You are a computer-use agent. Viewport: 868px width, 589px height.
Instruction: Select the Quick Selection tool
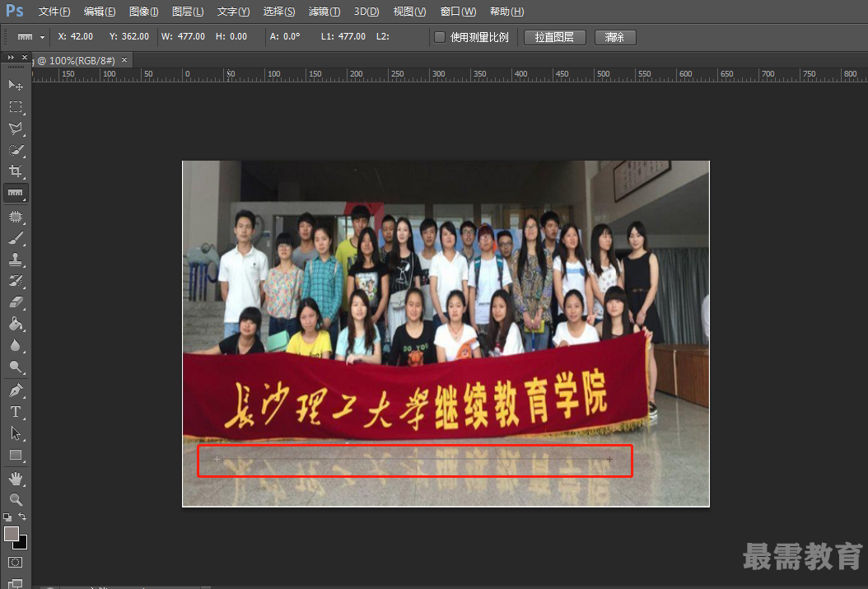pos(16,149)
